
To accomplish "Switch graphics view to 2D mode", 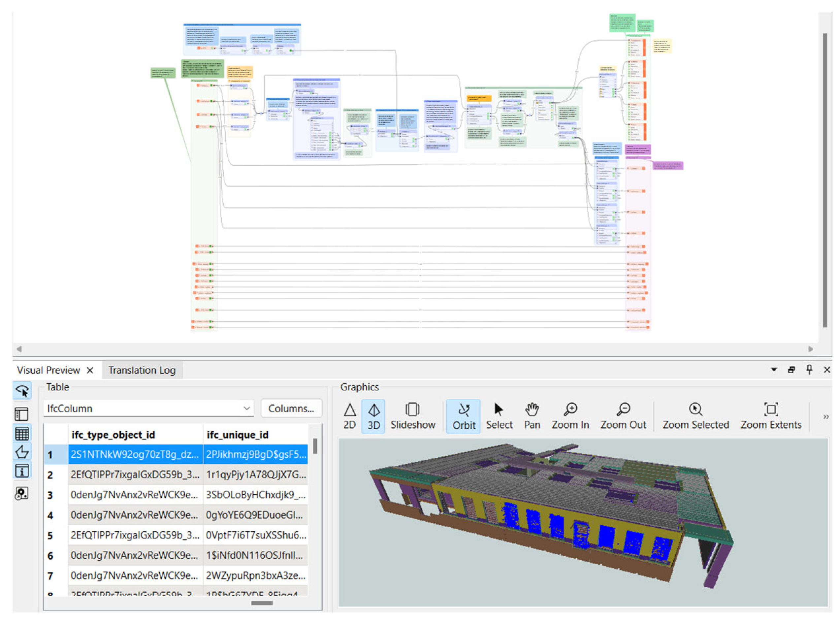I will point(349,416).
